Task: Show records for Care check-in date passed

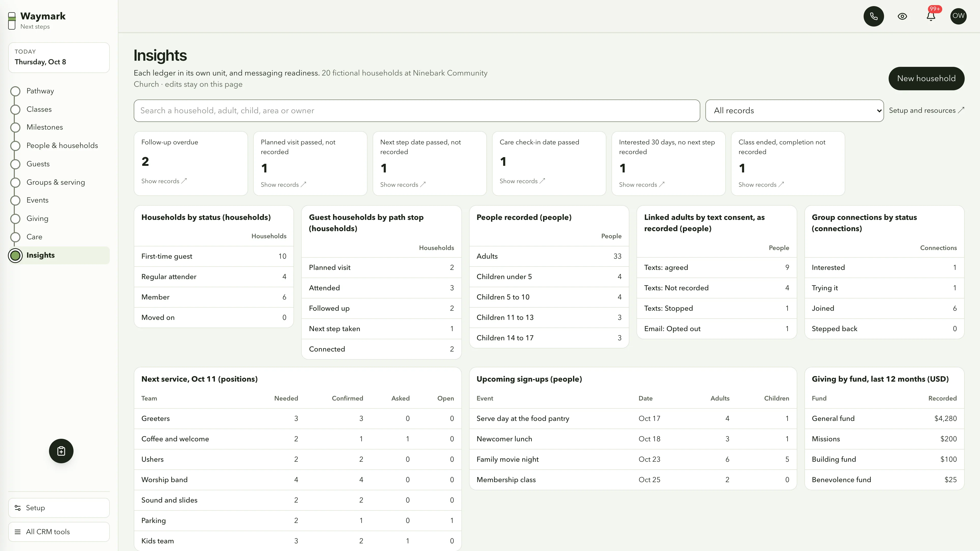Action: pyautogui.click(x=522, y=181)
